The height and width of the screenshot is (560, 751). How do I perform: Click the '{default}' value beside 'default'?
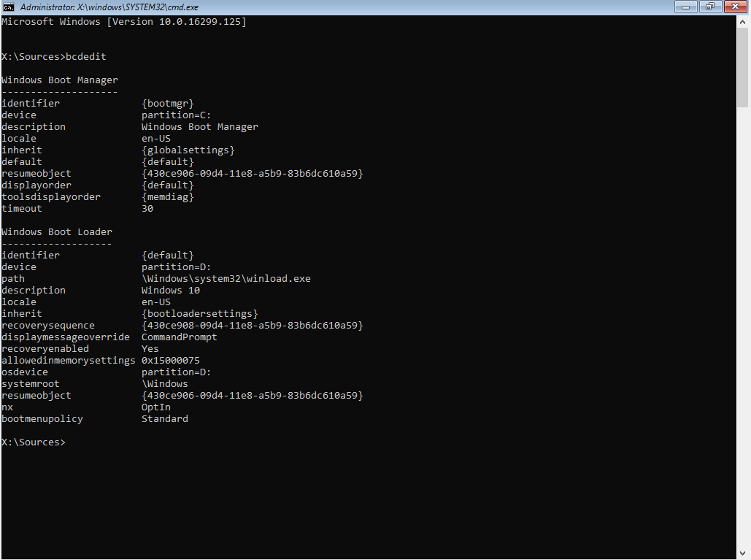click(x=168, y=162)
